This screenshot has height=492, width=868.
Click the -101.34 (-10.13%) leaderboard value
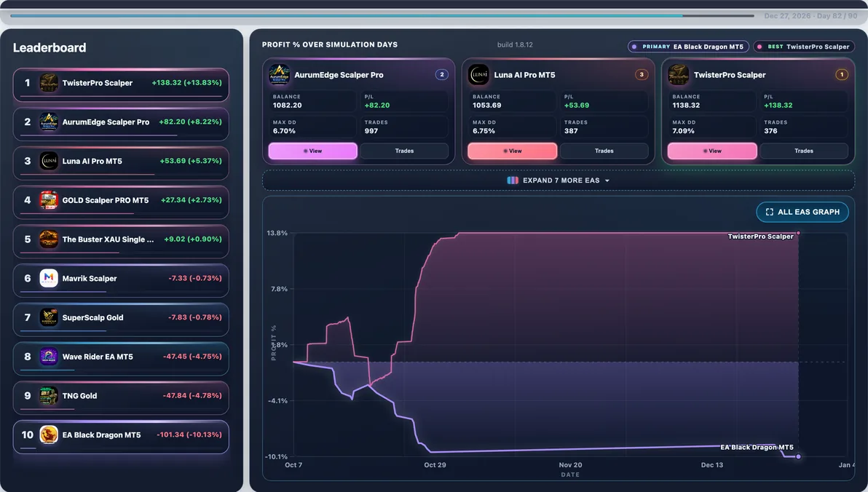[189, 435]
